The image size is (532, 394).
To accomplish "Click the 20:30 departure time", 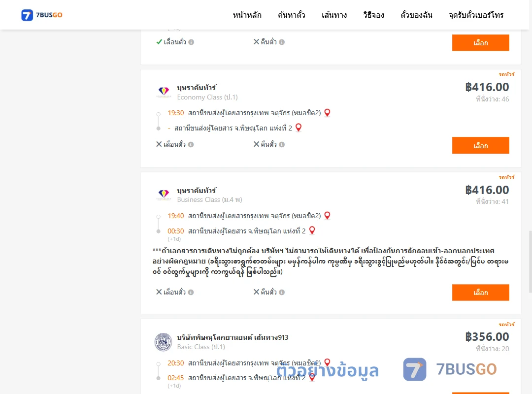I will tap(176, 363).
